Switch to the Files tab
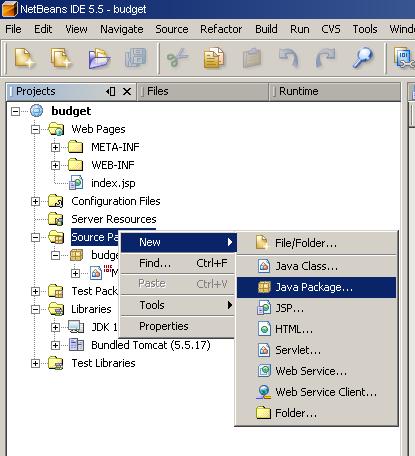 [157, 91]
